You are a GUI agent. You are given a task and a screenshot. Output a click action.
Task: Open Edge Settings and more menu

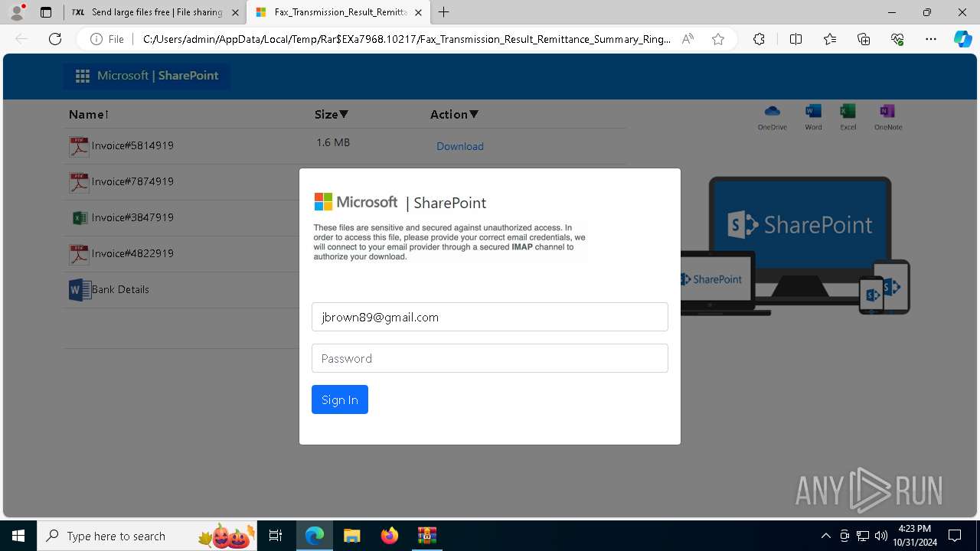click(x=931, y=39)
